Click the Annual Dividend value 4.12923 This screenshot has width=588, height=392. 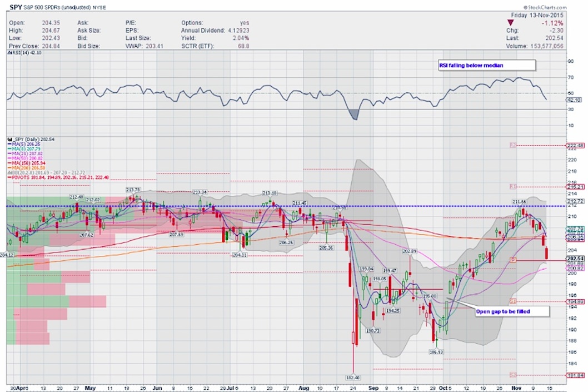click(238, 31)
